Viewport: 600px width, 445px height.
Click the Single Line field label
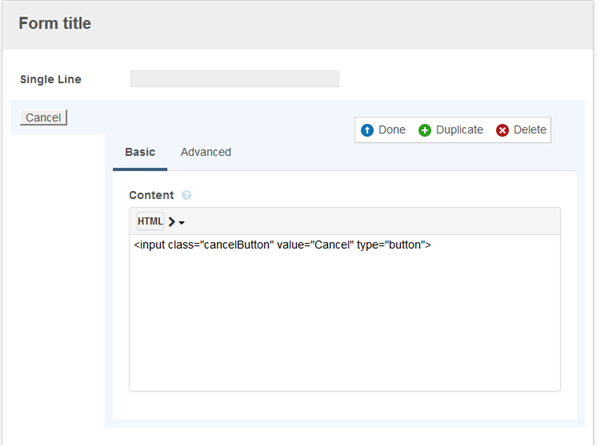coord(51,79)
